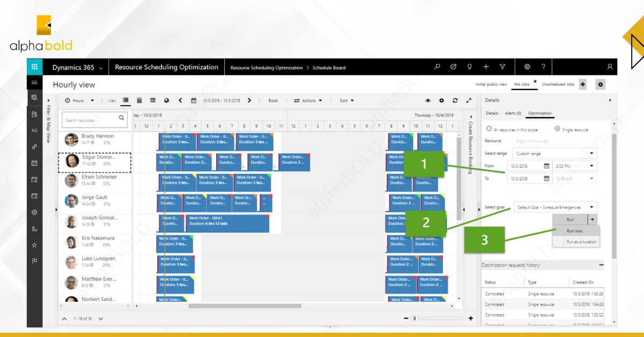Select the WA Jobs tab
The image size is (644, 337).
click(x=521, y=84)
